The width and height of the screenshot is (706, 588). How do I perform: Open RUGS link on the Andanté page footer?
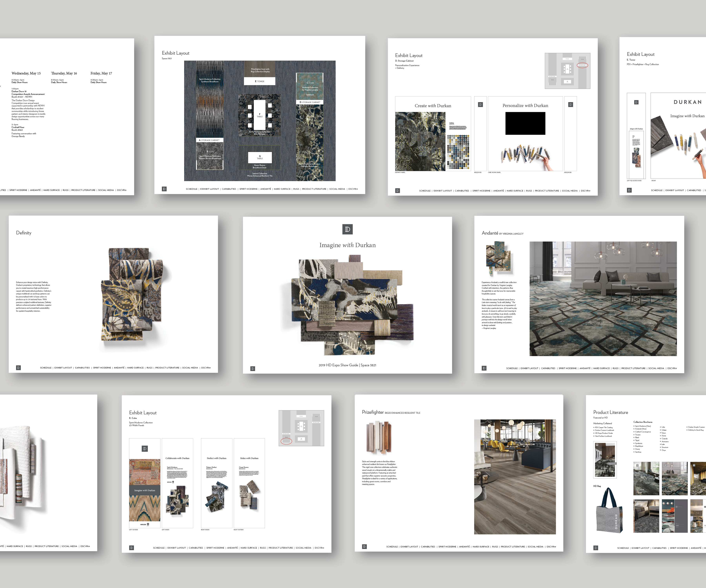click(x=615, y=368)
